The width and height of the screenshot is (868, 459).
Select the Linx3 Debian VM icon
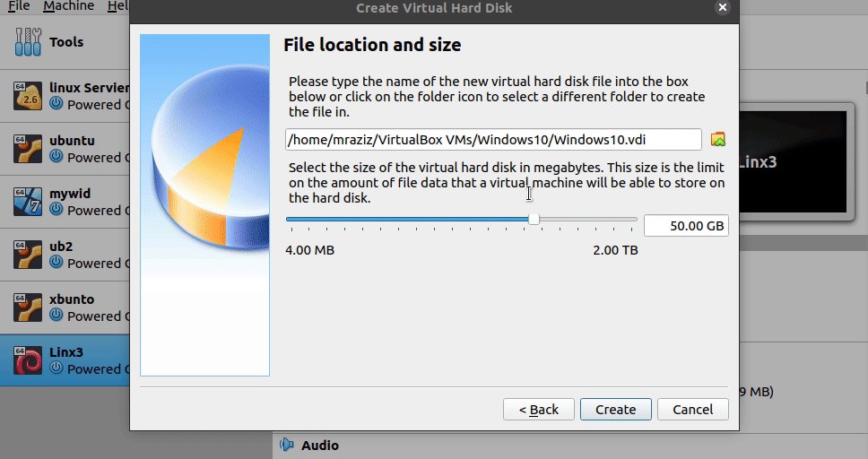(28, 359)
